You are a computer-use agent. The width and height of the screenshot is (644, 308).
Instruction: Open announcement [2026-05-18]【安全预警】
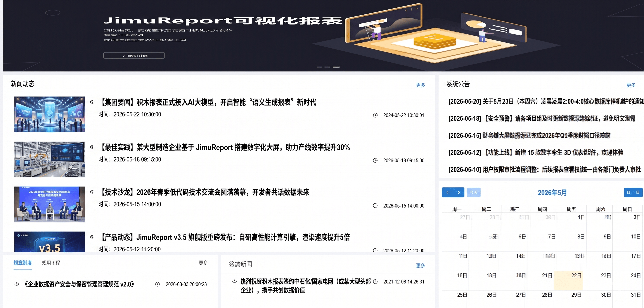click(542, 118)
